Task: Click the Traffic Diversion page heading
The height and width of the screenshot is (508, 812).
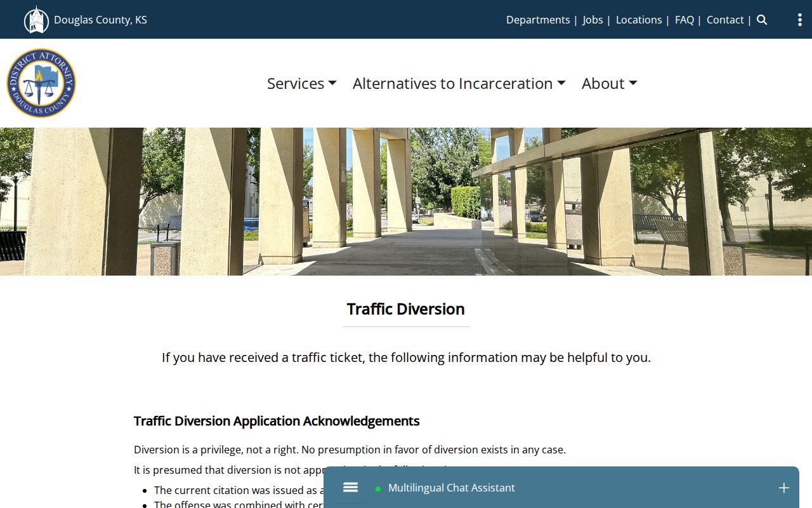Action: [x=406, y=309]
